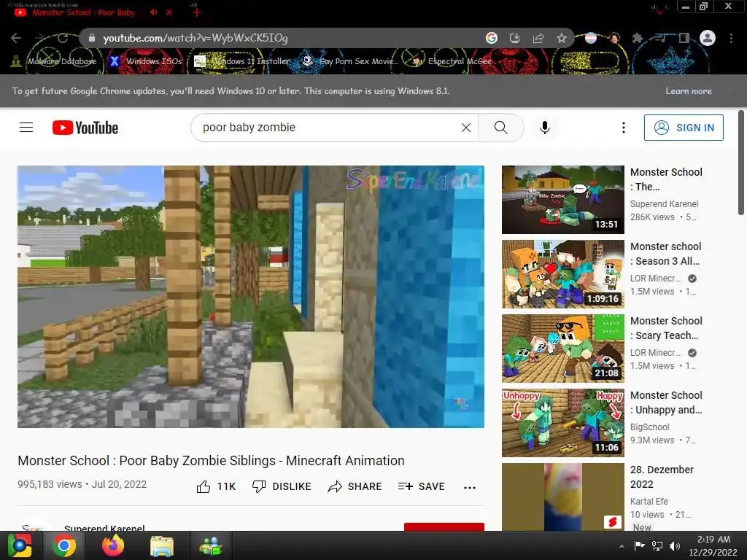Open more actions ellipsis under the video
747x560 pixels.
coord(469,487)
